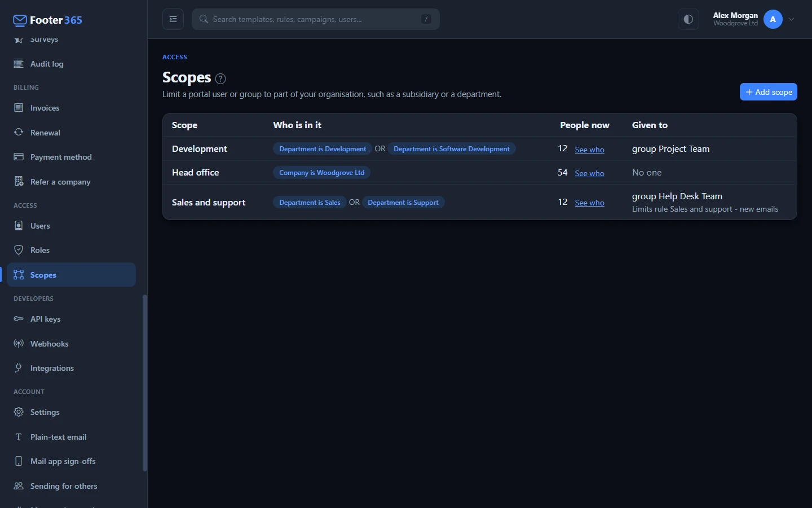
Task: Open Webhooks in the Developers section
Action: (71, 343)
